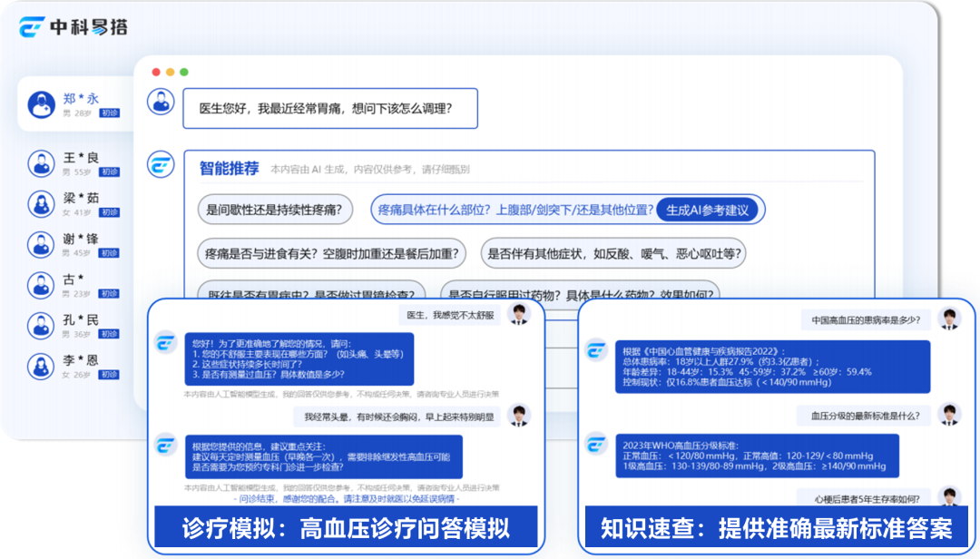Click 梁*茹's avatar icon
Viewport: 980px width, 559px height.
coord(40,204)
